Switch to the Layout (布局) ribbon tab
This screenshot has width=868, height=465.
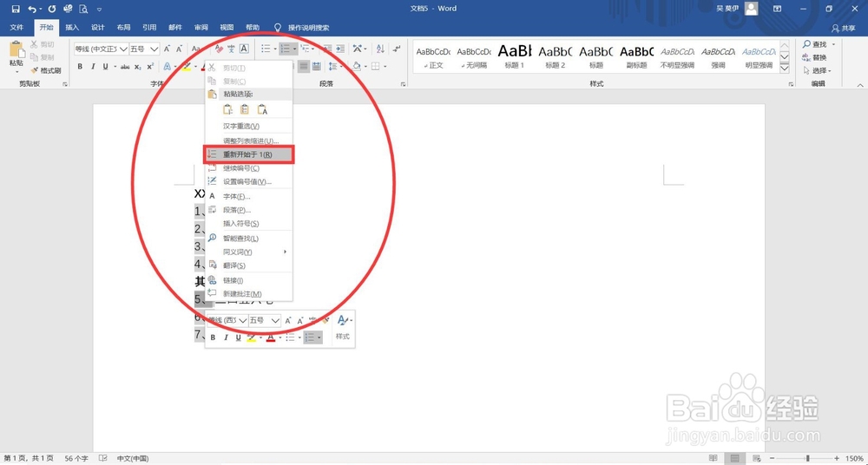tap(123, 27)
